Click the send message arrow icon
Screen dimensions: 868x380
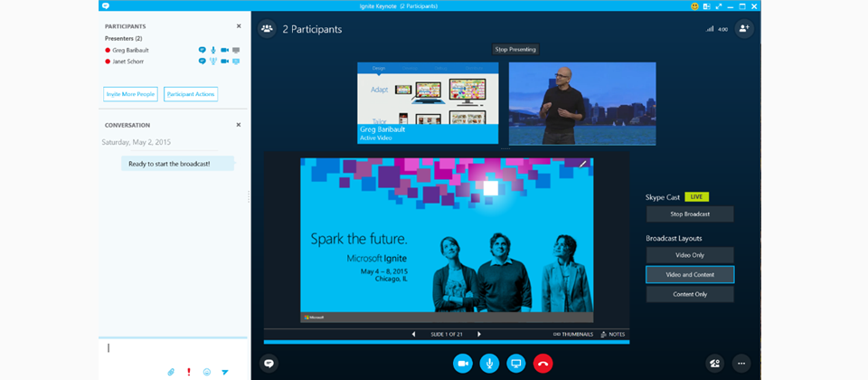225,372
